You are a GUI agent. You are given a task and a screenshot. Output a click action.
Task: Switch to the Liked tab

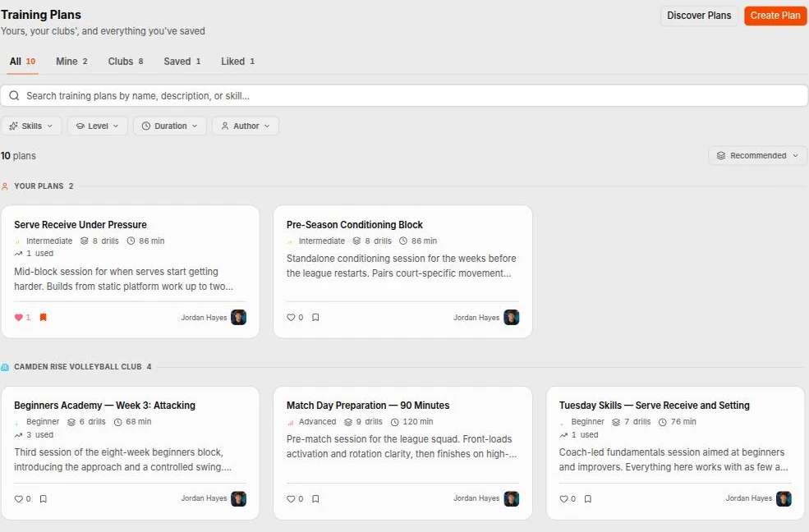coord(238,62)
